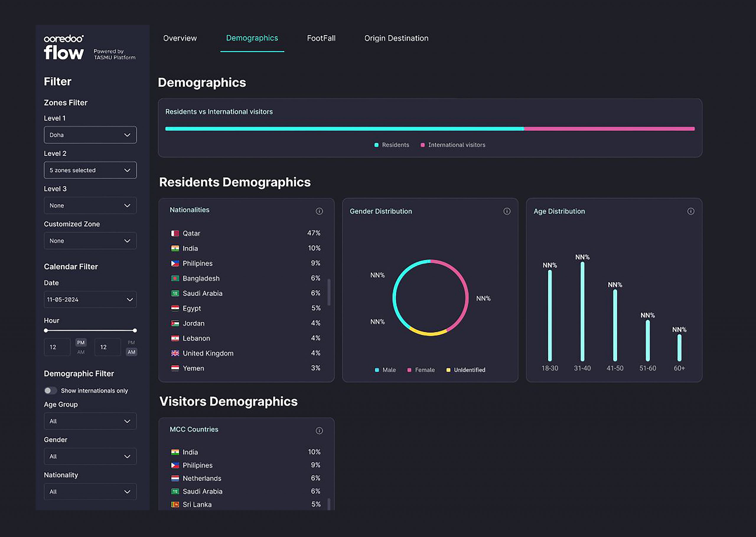The height and width of the screenshot is (537, 756).
Task: Open Date dropdown 11-05-2024
Action: click(90, 300)
